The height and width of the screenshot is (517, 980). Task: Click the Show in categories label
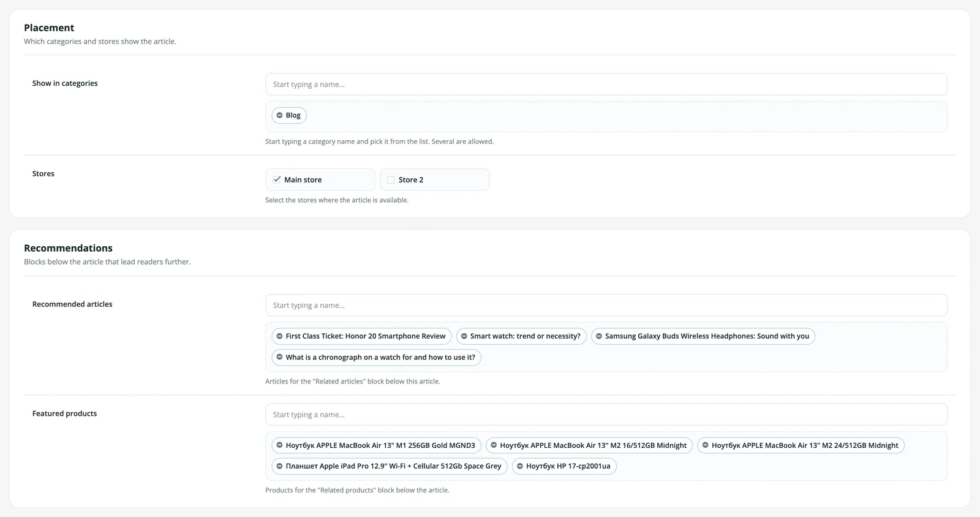[x=65, y=83]
